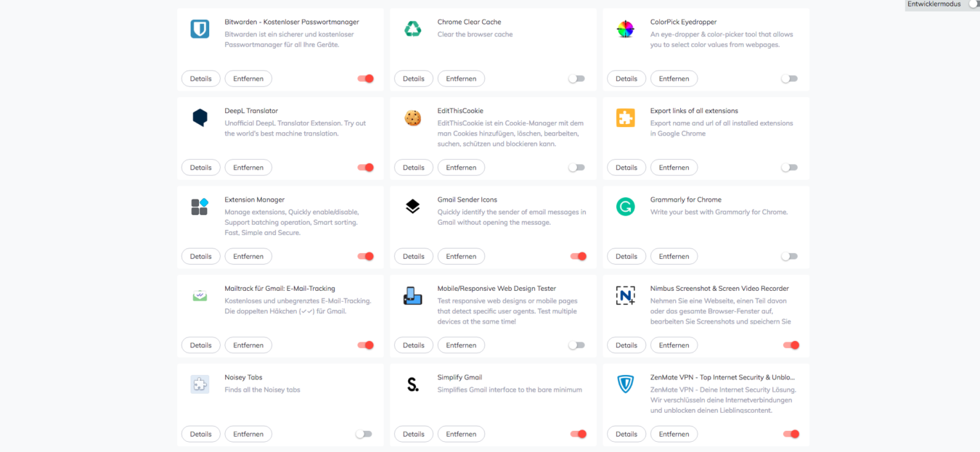
Task: Remove Noisey Tabs via Entfernen
Action: [x=248, y=434]
